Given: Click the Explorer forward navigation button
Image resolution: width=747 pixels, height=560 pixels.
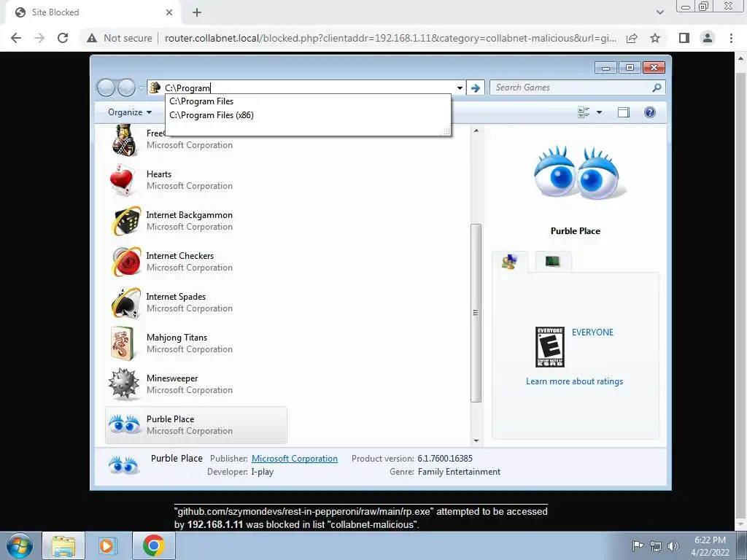Looking at the screenshot, I should click(126, 87).
